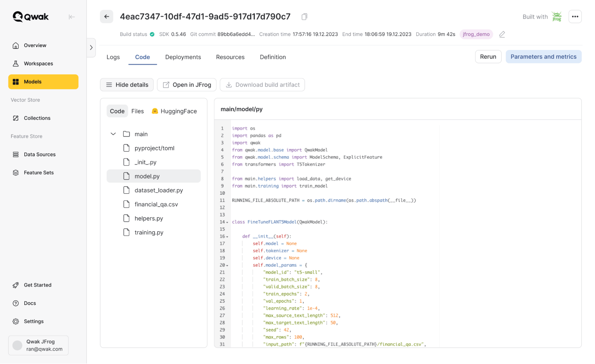Switch to the Logs tab
Screen dimensions: 595x364
pyautogui.click(x=113, y=57)
